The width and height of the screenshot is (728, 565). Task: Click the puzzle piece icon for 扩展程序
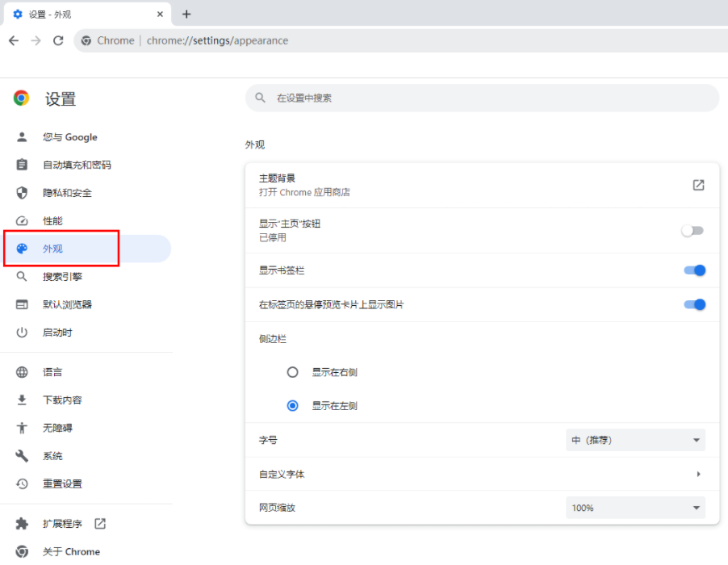tap(22, 524)
